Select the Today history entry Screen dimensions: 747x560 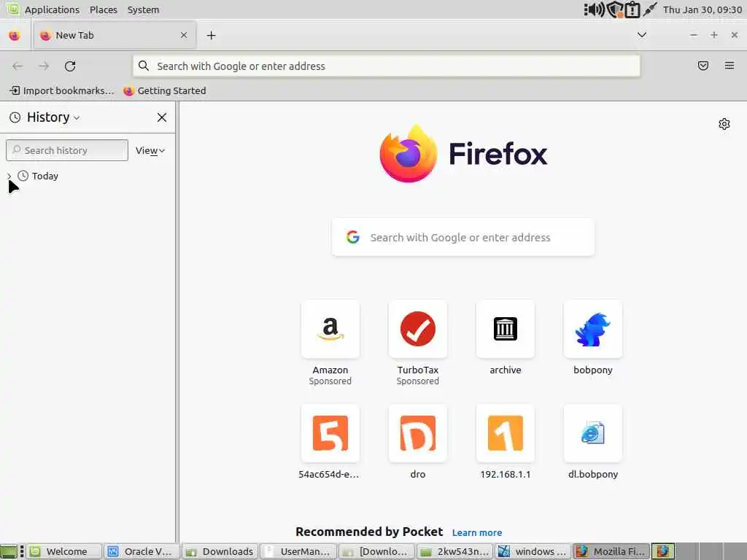coord(44,176)
